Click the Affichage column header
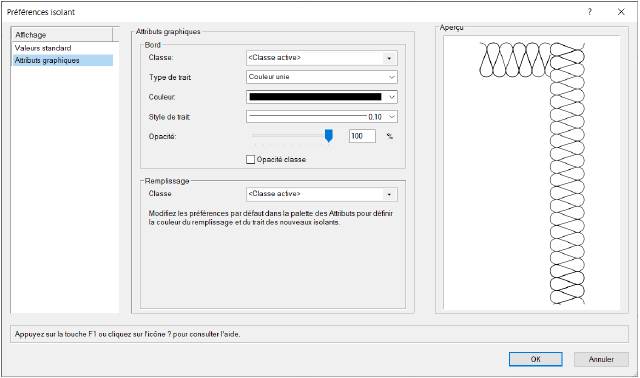 pyautogui.click(x=62, y=35)
